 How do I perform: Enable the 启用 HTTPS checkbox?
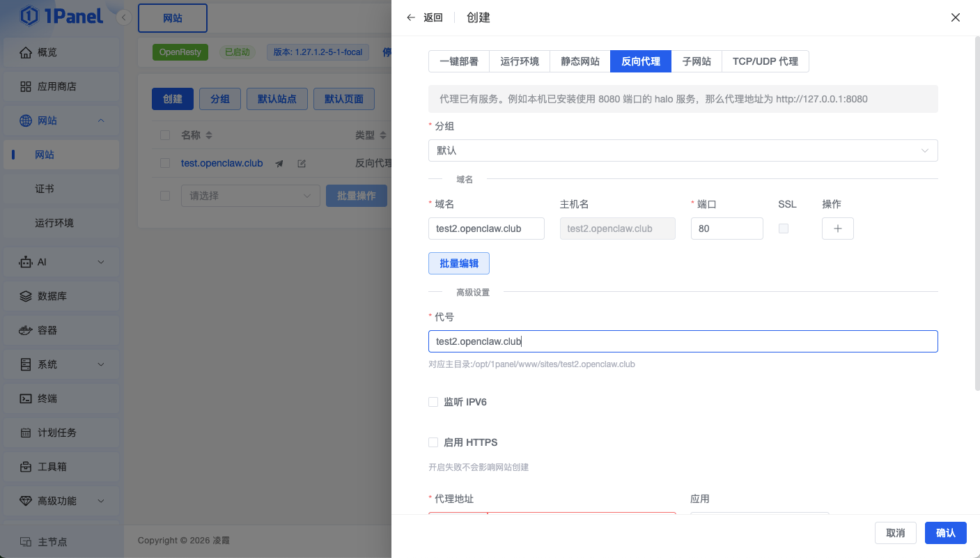coord(433,442)
